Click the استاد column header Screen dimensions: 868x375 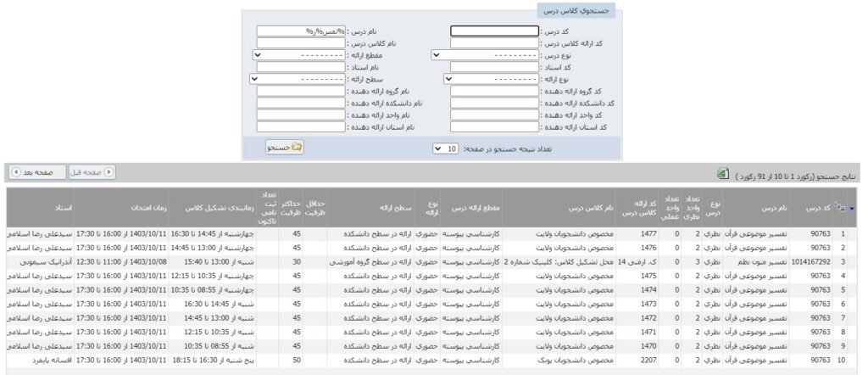tap(62, 208)
